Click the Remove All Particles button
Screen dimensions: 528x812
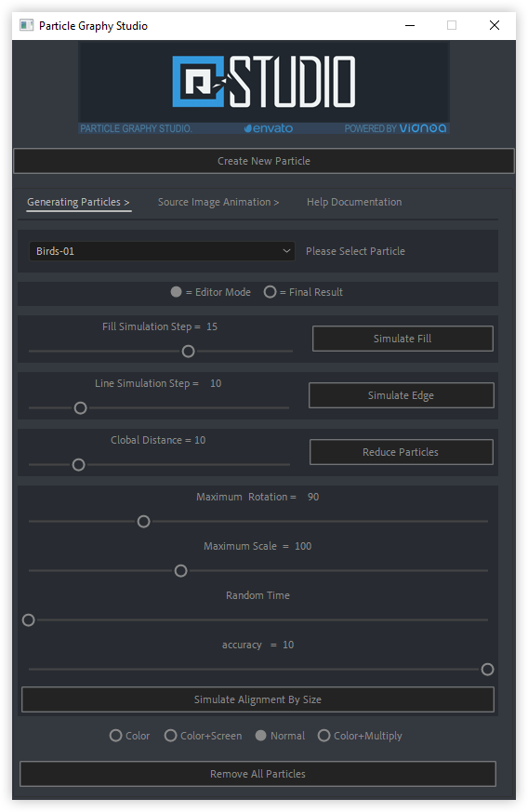point(257,774)
